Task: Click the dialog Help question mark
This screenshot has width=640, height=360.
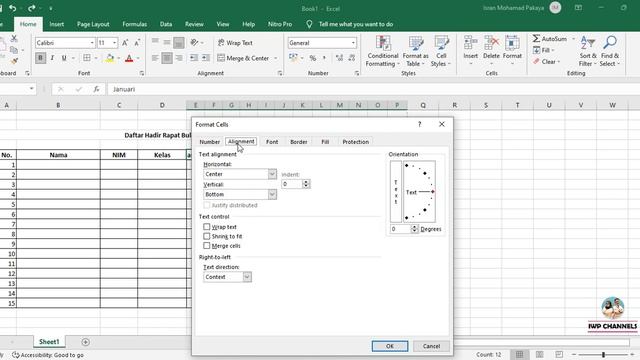Action: (420, 124)
